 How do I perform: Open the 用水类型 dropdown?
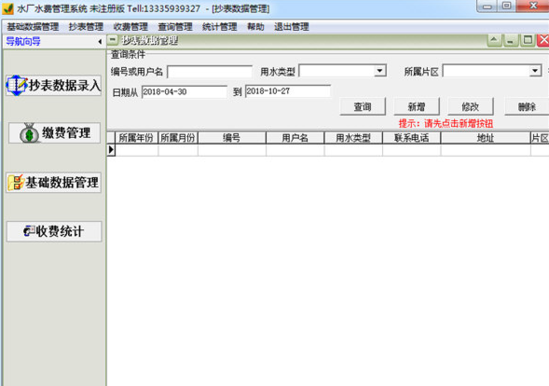click(380, 71)
